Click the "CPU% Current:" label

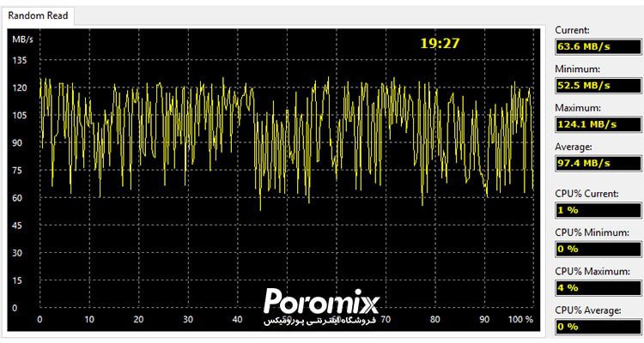tap(586, 194)
